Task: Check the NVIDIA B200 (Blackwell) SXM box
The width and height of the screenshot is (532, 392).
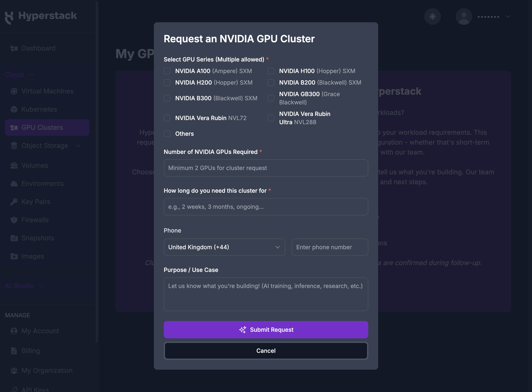Action: click(x=271, y=83)
